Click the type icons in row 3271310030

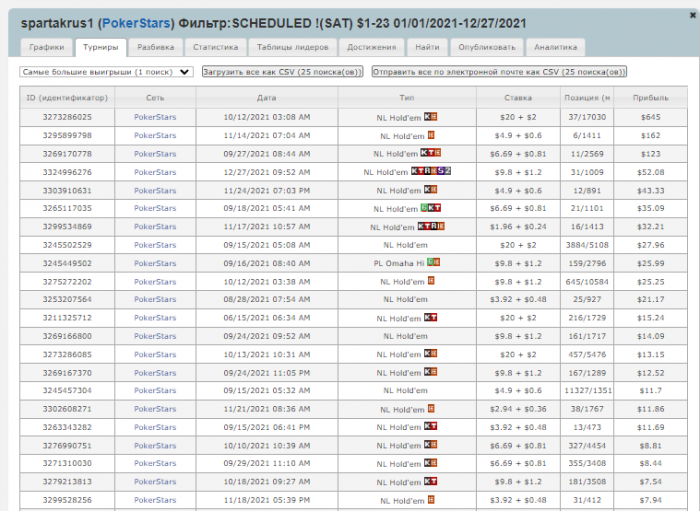tap(430, 463)
